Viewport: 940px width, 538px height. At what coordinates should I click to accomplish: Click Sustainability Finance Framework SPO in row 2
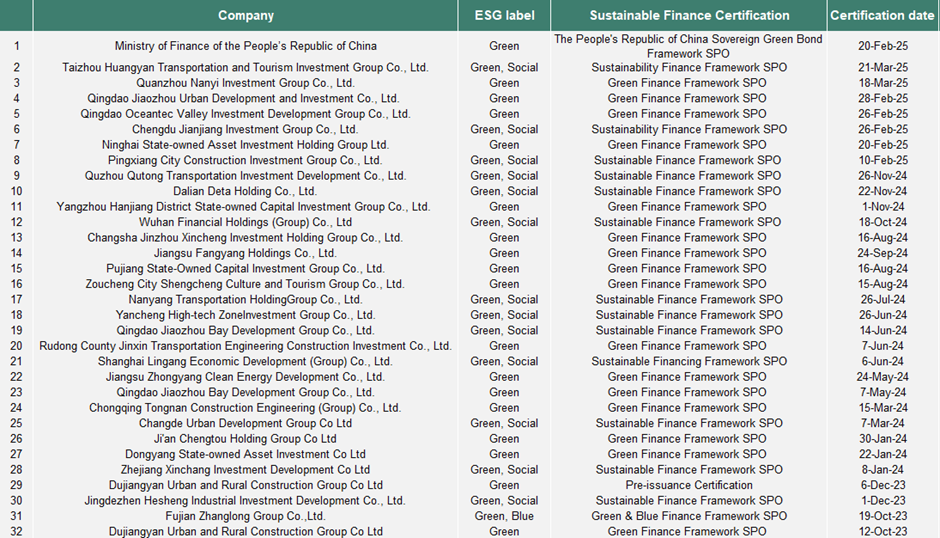[x=689, y=68]
